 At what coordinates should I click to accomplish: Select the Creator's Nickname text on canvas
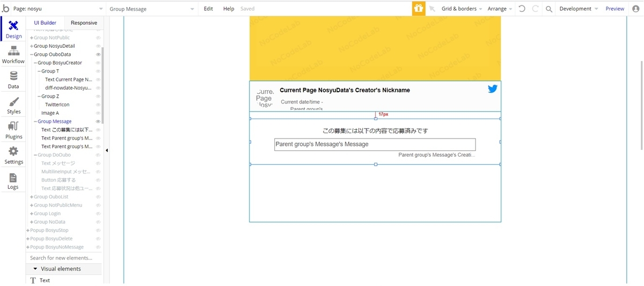pos(345,90)
